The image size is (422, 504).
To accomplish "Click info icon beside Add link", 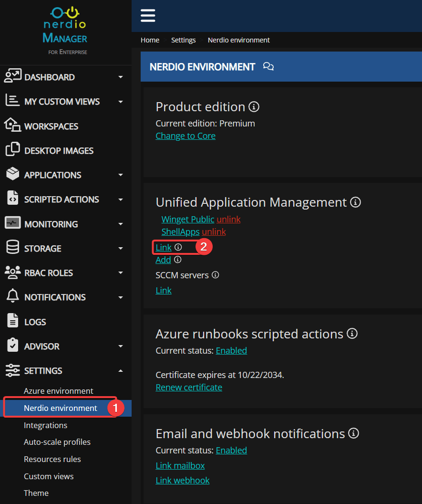I will tap(177, 259).
